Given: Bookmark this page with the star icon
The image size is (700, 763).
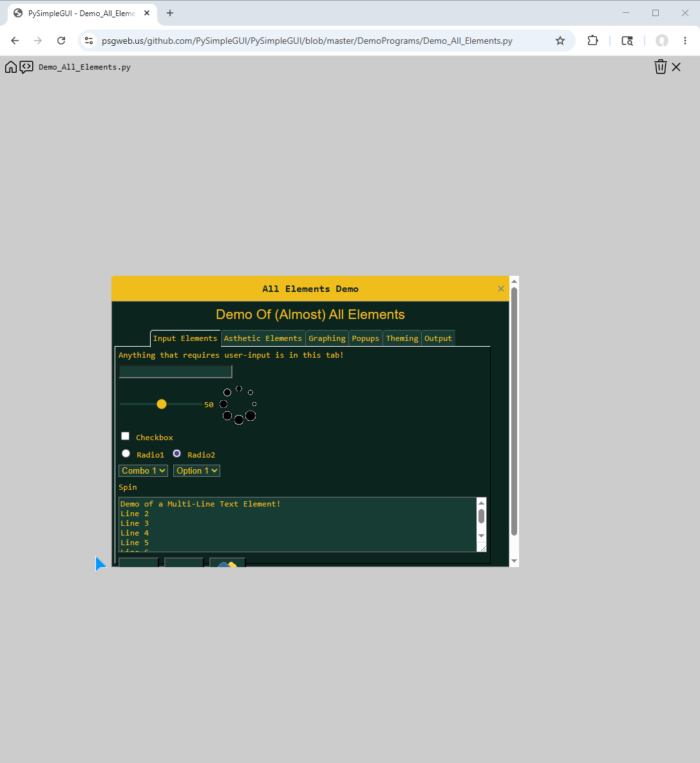Looking at the screenshot, I should pos(560,41).
